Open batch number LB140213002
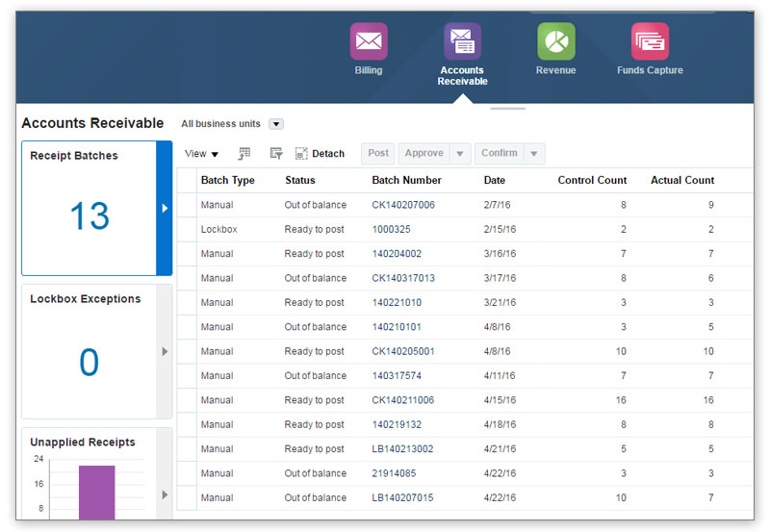The height and width of the screenshot is (532, 770). click(402, 449)
